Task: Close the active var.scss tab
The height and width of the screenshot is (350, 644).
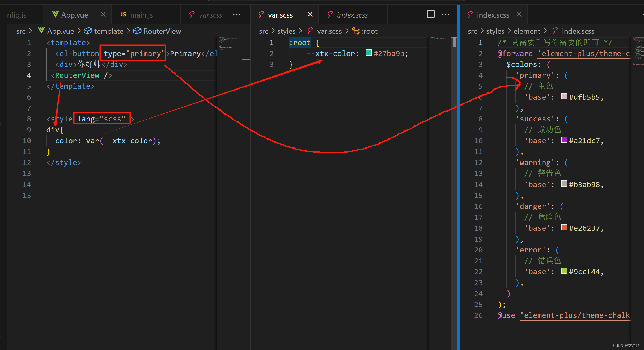Action: click(310, 14)
